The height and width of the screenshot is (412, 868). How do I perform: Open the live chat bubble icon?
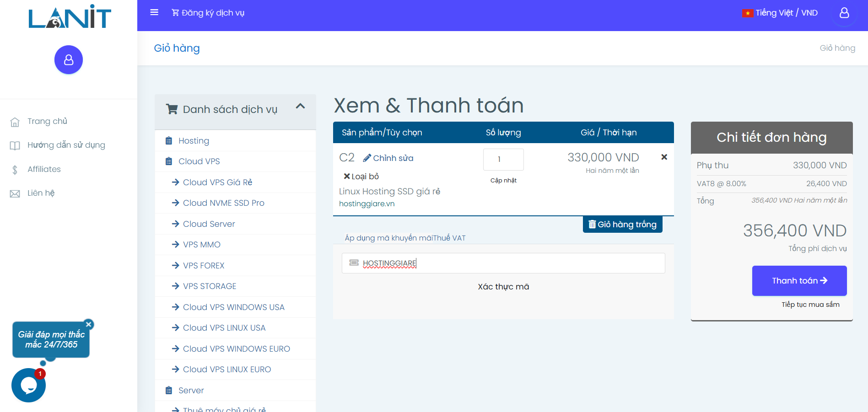[x=28, y=385]
